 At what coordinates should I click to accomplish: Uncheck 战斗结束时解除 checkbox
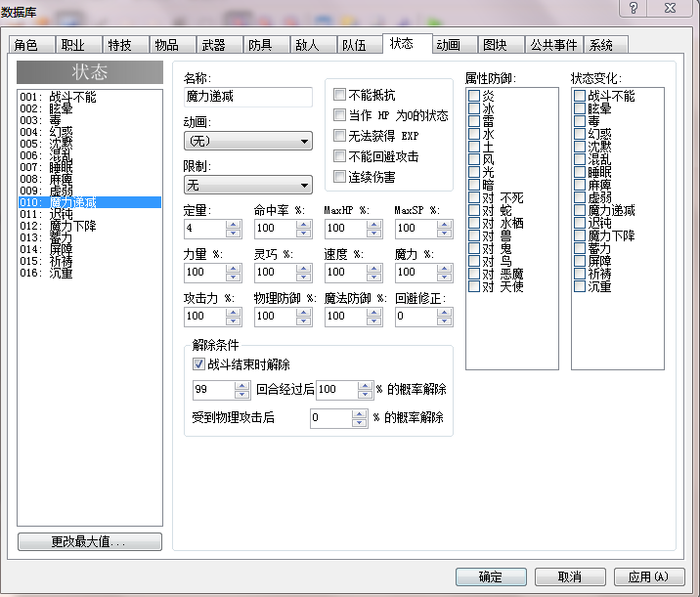click(x=198, y=364)
